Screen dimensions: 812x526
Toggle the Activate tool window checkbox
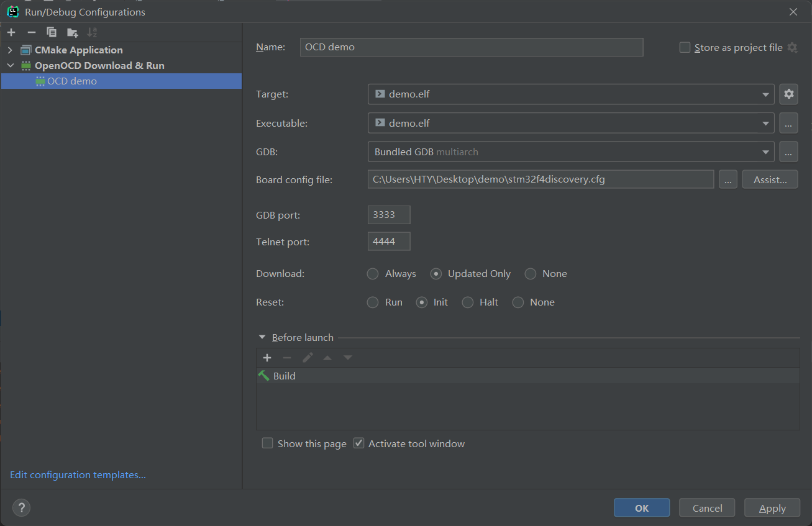[358, 443]
